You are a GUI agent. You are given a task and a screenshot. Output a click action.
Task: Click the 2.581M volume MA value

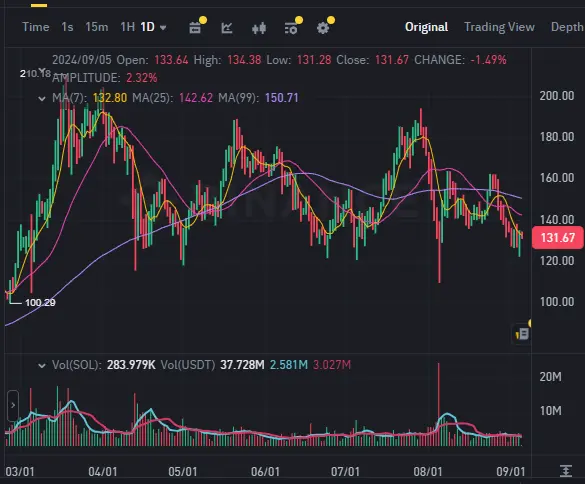point(289,365)
